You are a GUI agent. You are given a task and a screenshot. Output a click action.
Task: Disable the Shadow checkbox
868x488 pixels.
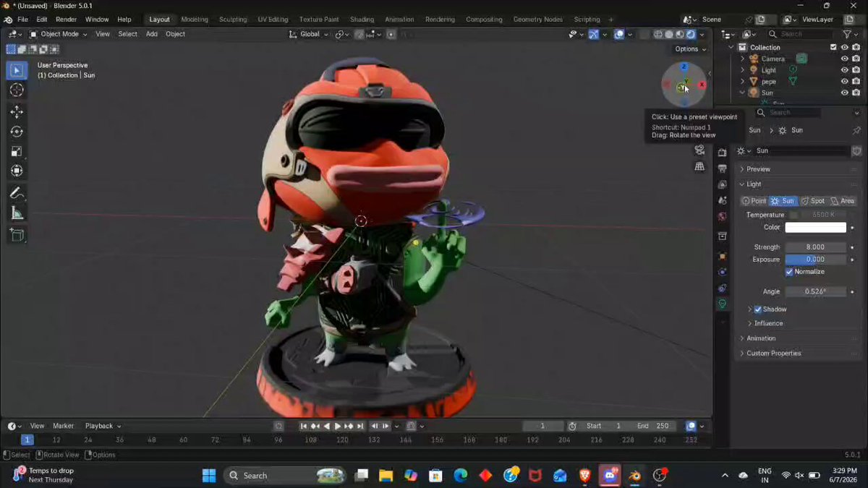[758, 309]
